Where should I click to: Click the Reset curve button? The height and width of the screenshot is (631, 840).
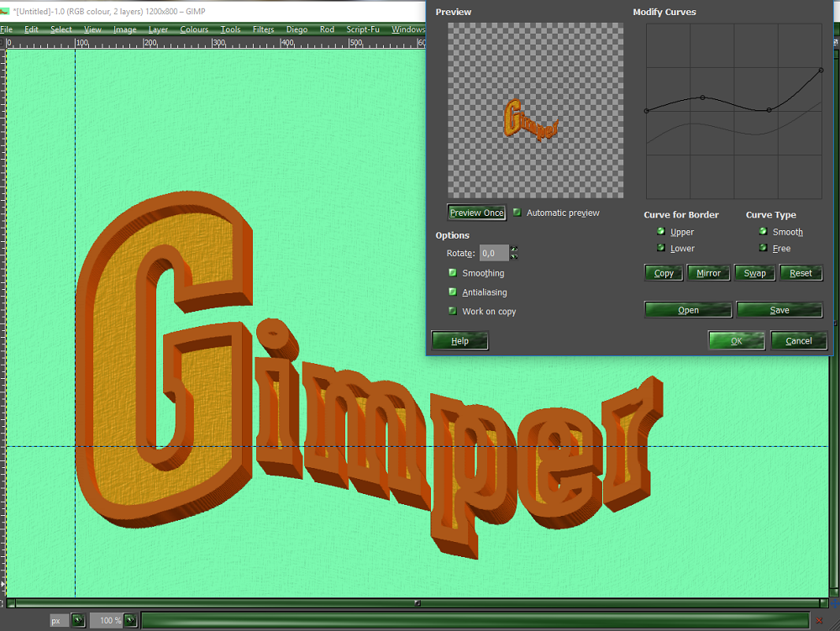click(801, 273)
